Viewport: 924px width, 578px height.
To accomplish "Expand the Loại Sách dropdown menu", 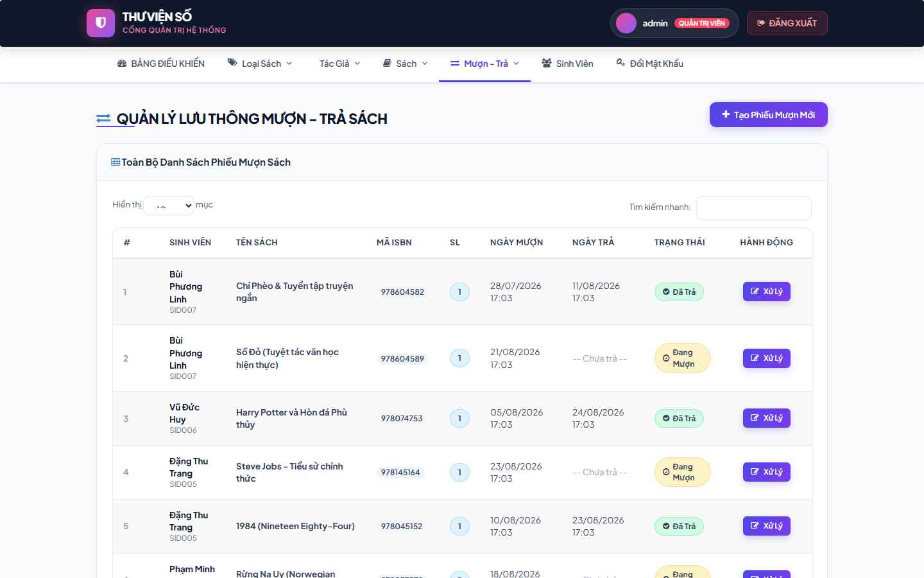I will (x=260, y=64).
